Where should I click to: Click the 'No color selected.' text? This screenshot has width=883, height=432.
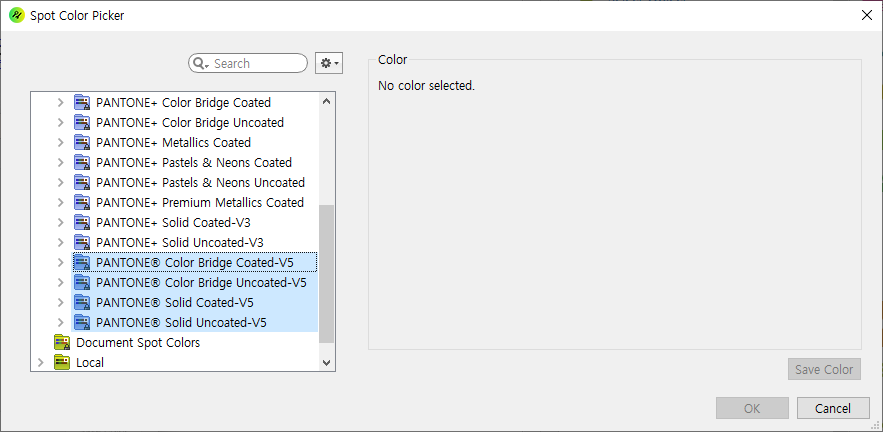426,86
